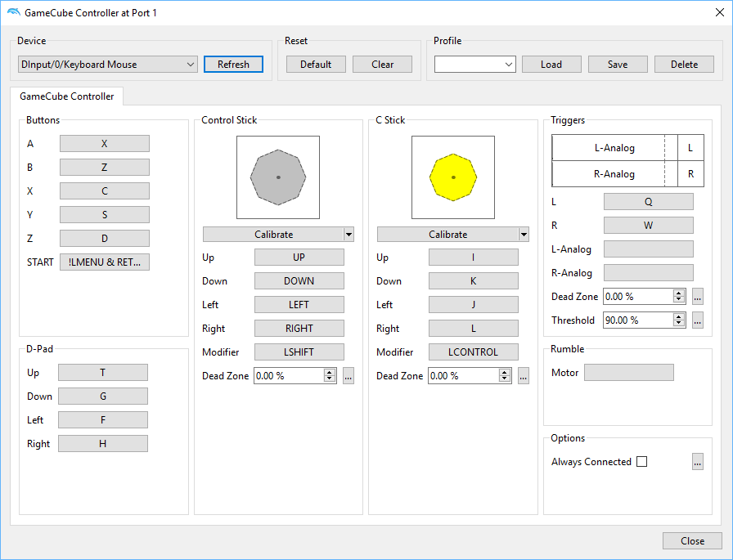
Task: Click the Dolphin logo icon in title bar
Action: tap(14, 12)
